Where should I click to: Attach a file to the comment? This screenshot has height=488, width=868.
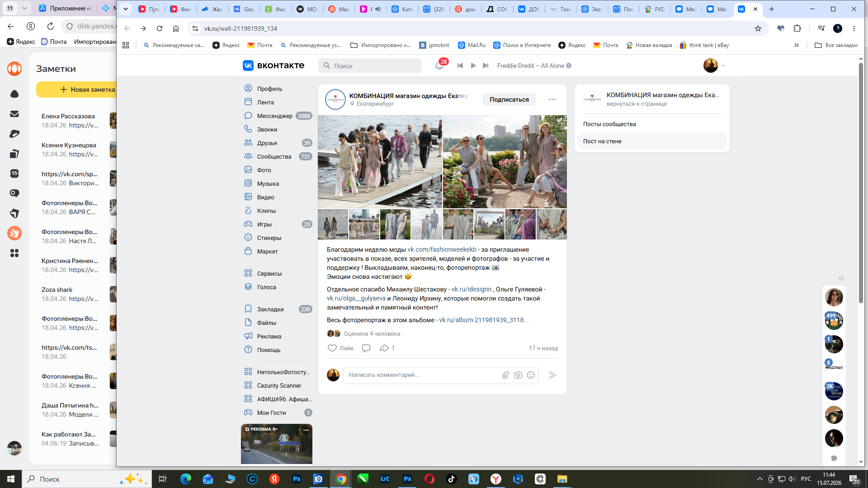[505, 375]
